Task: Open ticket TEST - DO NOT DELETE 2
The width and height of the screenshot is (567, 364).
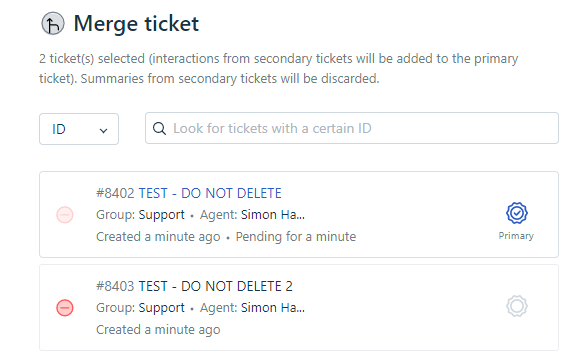Action: click(216, 286)
